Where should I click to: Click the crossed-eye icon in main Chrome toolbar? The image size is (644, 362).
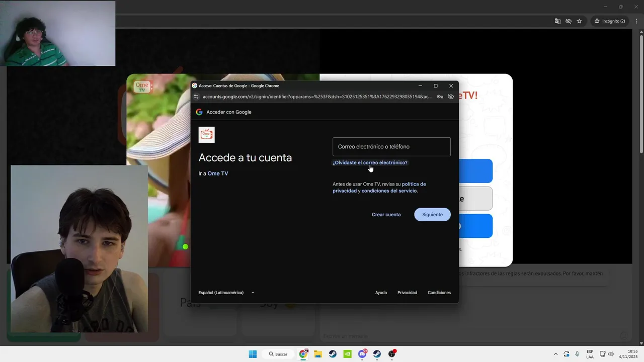[569, 21]
